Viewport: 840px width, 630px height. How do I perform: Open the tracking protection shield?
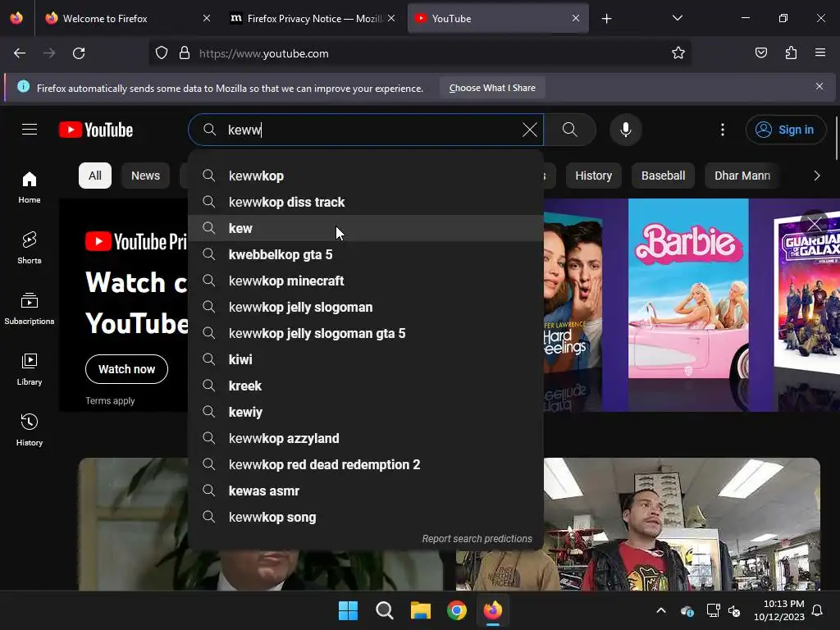pos(162,53)
